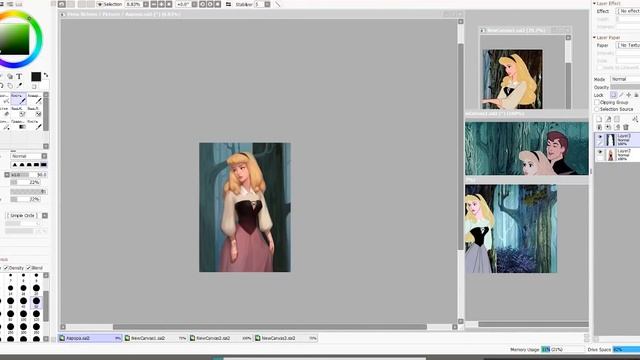
Task: Select the Shape tool beside Text tool
Action: click(10, 76)
